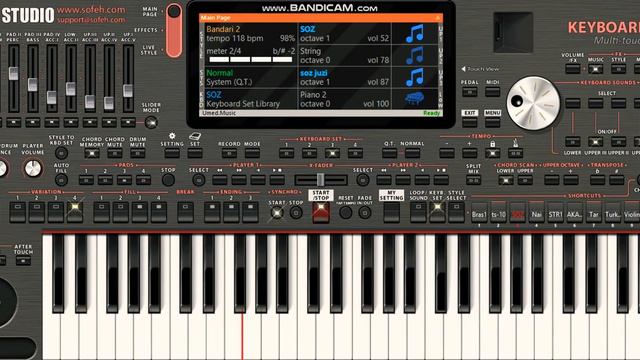Decrease tempo with minus button
The width and height of the screenshot is (640, 360).
tap(447, 153)
